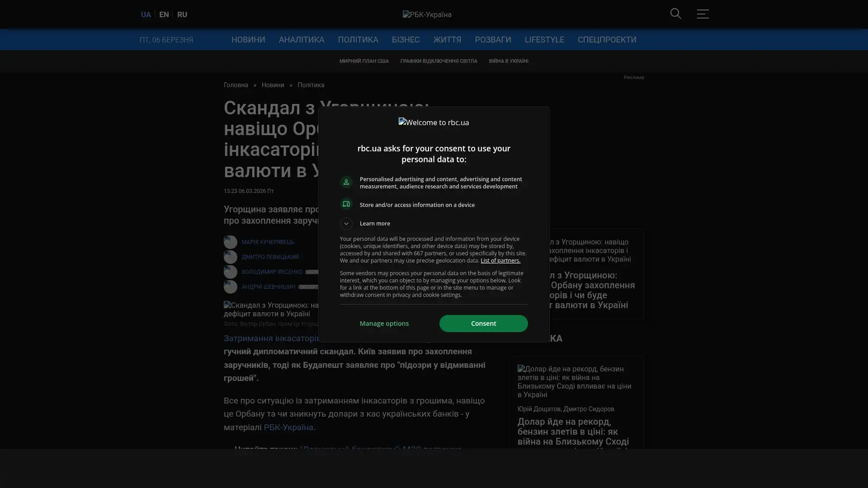Viewport: 868px width, 488px height.
Task: Click Марія Кучерявець author avatar
Action: tap(231, 242)
